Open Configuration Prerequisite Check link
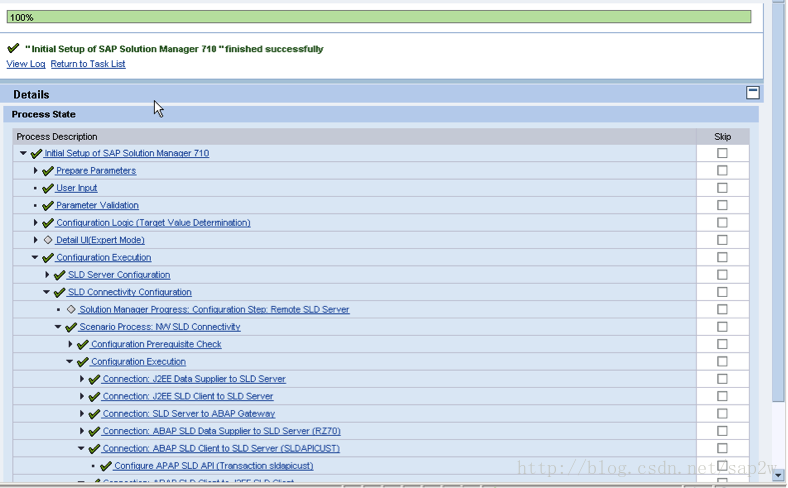 click(156, 344)
